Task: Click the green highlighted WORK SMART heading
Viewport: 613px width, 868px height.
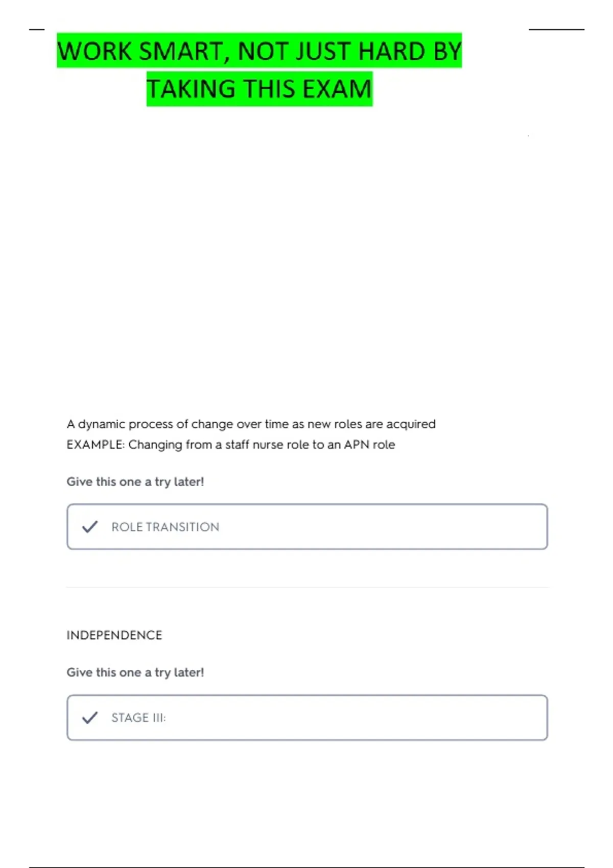Action: click(x=259, y=51)
